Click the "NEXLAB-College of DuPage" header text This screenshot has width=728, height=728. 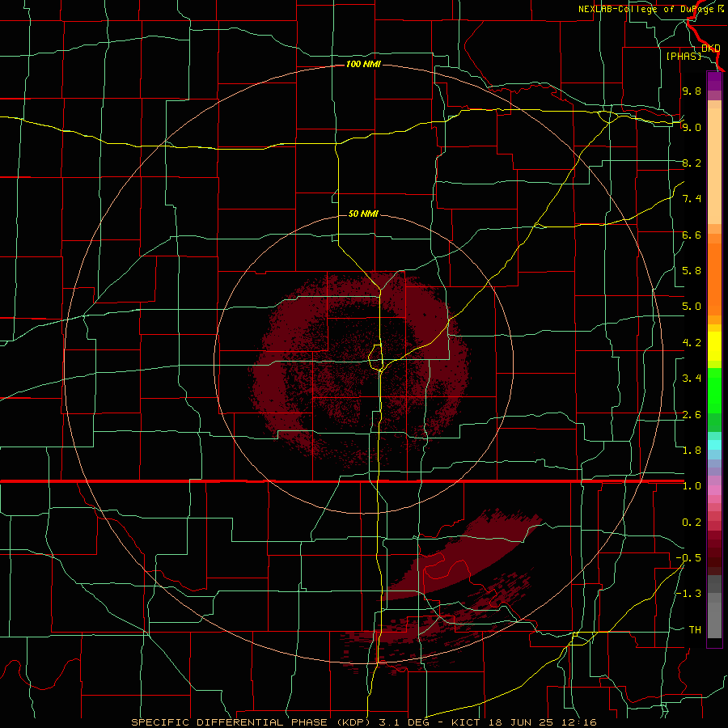pyautogui.click(x=647, y=9)
